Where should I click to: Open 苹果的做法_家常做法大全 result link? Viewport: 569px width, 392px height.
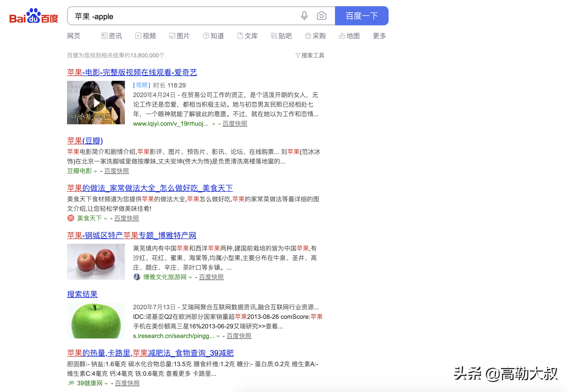point(150,188)
